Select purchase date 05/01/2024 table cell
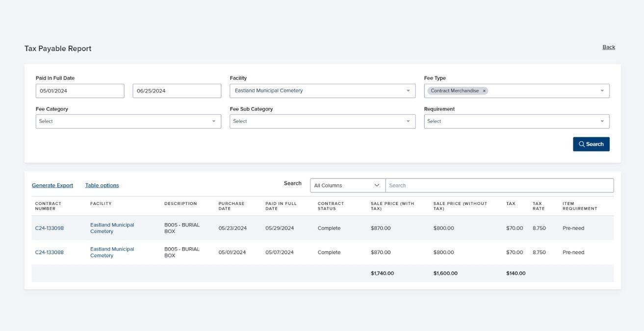Screen dimensions: 644x331 tap(232, 253)
